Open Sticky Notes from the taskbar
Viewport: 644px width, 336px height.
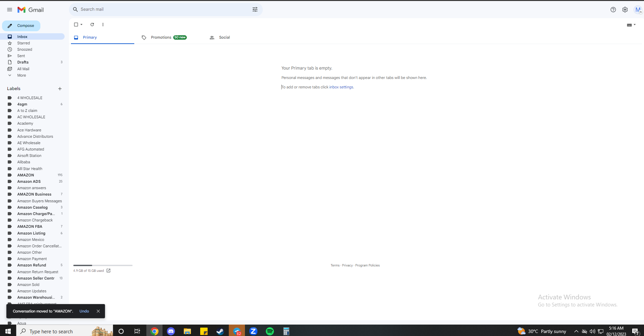(x=204, y=331)
